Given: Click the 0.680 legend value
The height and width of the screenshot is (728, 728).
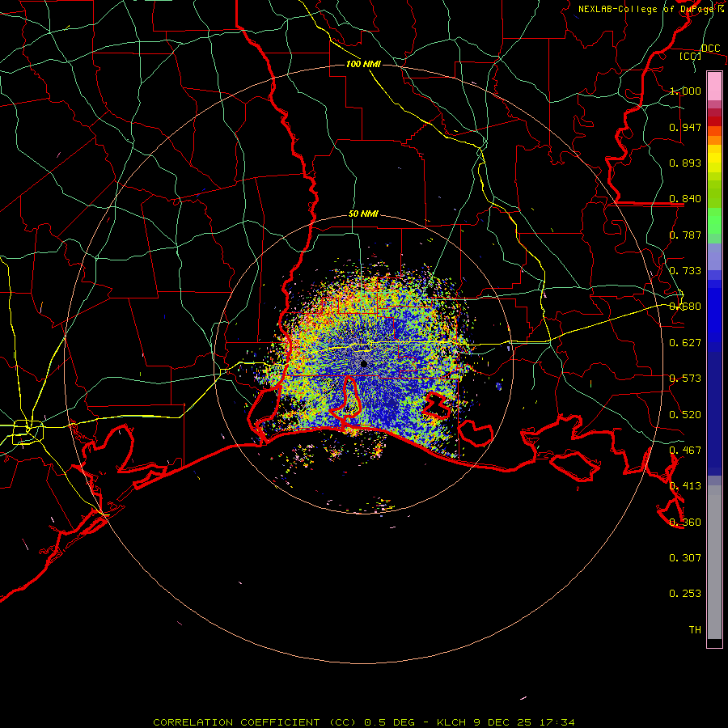Looking at the screenshot, I should [685, 307].
